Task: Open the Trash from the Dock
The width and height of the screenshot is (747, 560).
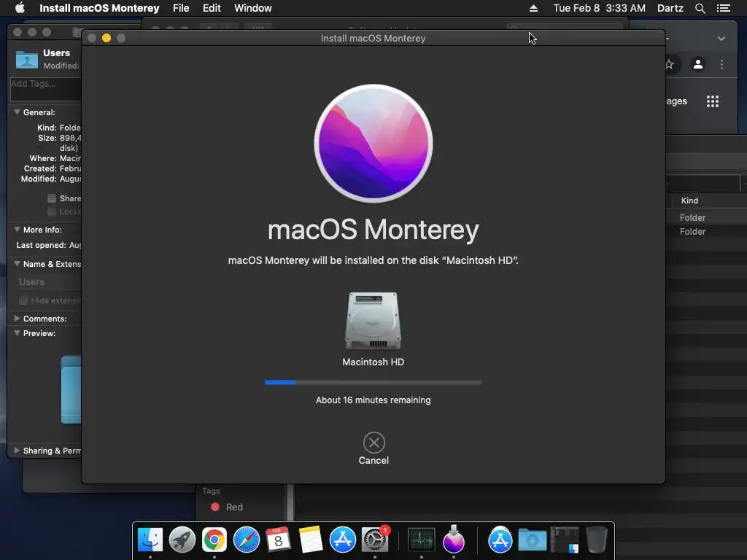Action: coord(597,540)
